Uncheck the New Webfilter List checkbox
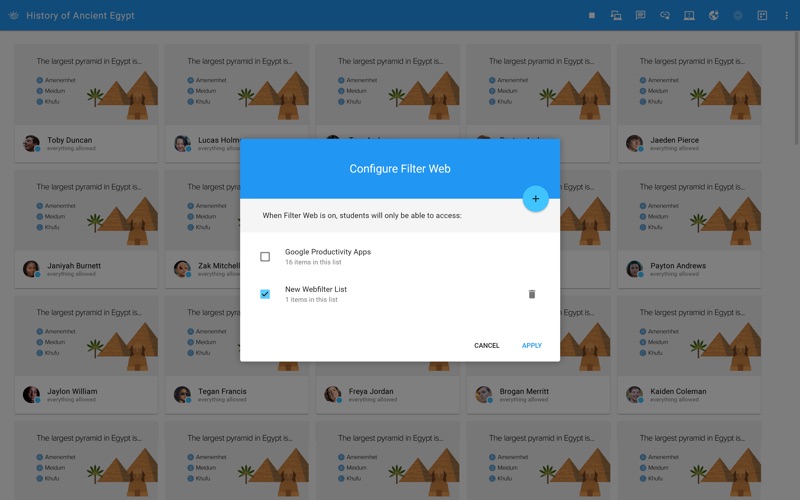Screen dimensions: 800x500 [x=265, y=294]
